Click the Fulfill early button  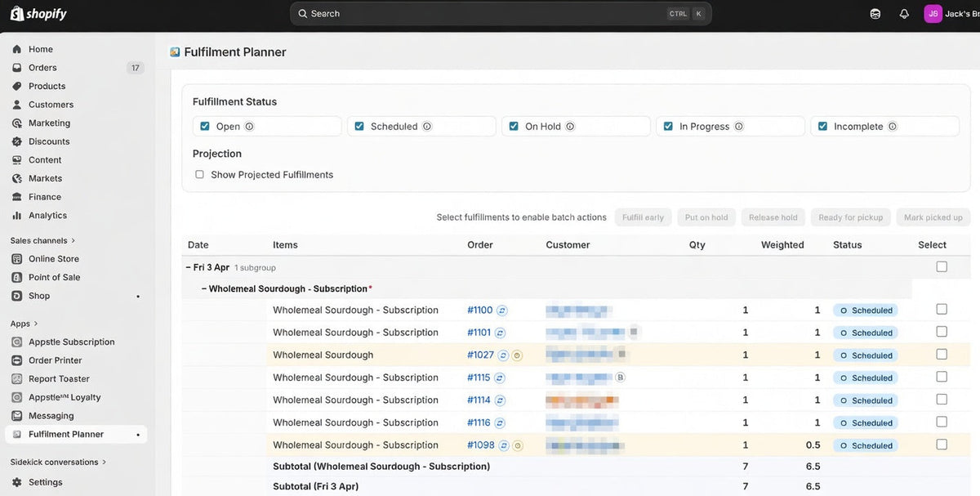643,217
